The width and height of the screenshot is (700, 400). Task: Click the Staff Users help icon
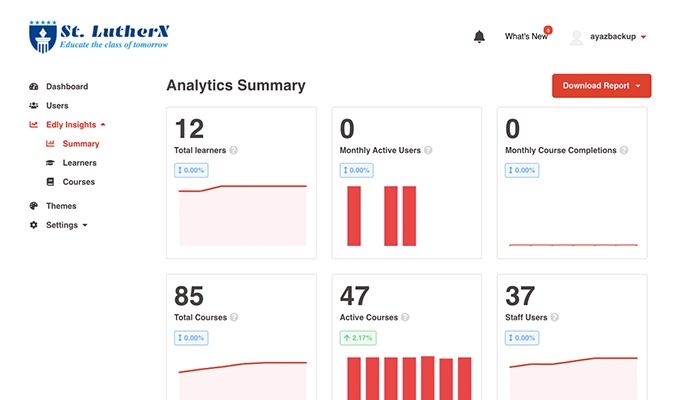click(x=554, y=317)
